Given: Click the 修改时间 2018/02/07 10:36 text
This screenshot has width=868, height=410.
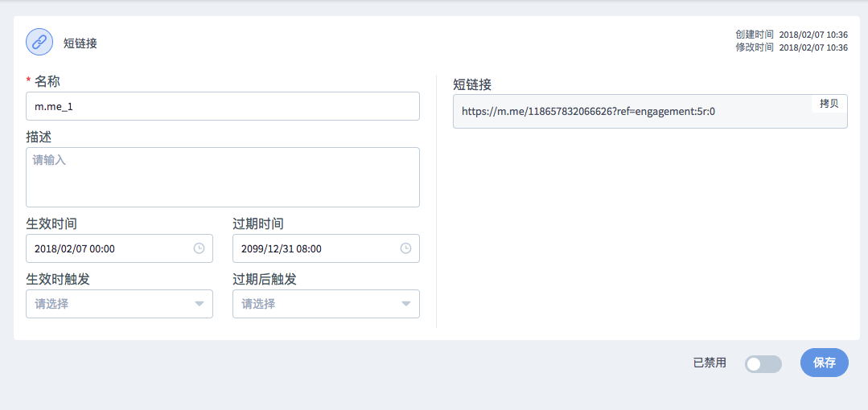Looking at the screenshot, I should tap(792, 47).
